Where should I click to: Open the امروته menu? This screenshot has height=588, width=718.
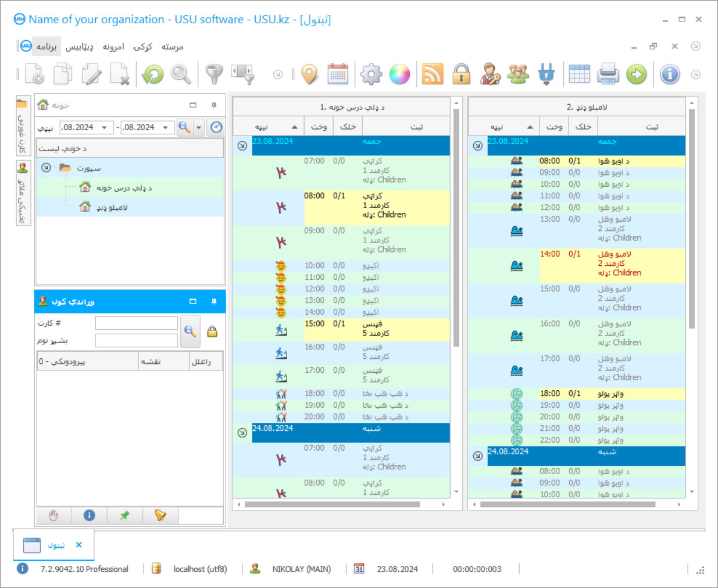(x=113, y=47)
